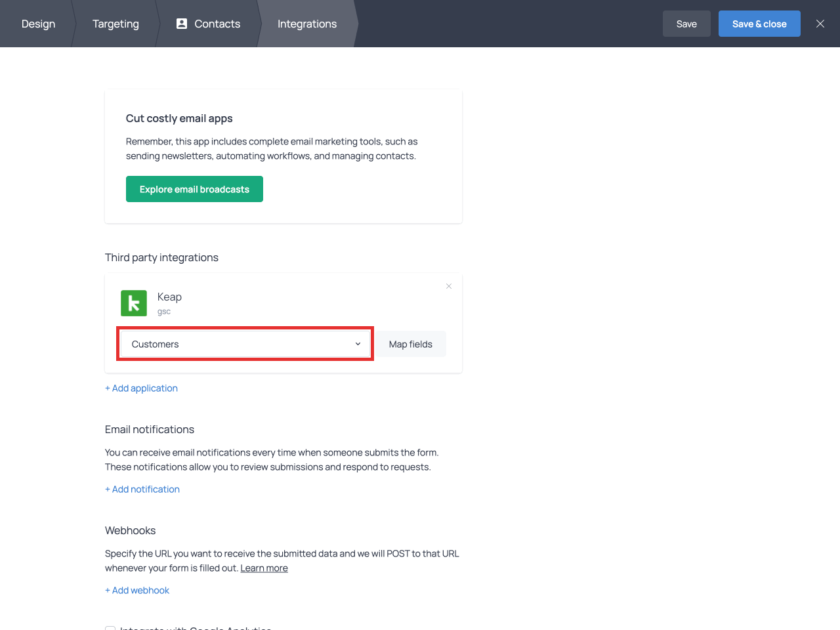Expand the chevron arrow in Customers dropdown
This screenshot has height=630, width=840.
click(x=358, y=344)
